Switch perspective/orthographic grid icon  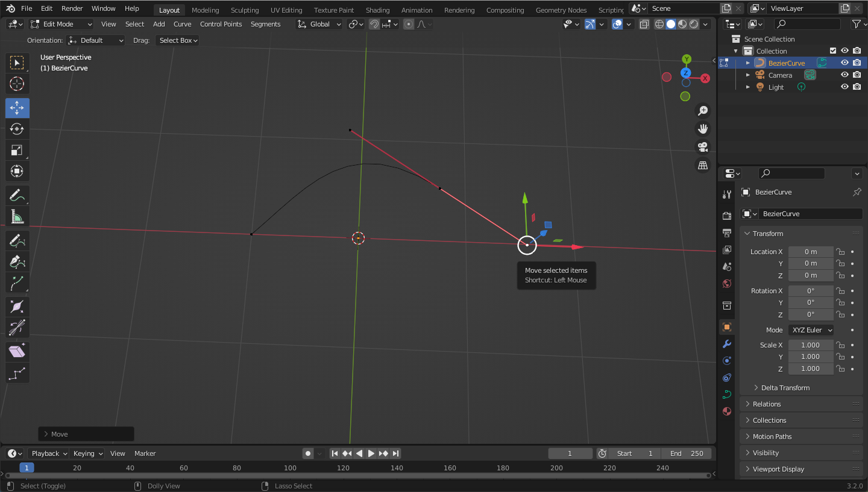coord(703,165)
